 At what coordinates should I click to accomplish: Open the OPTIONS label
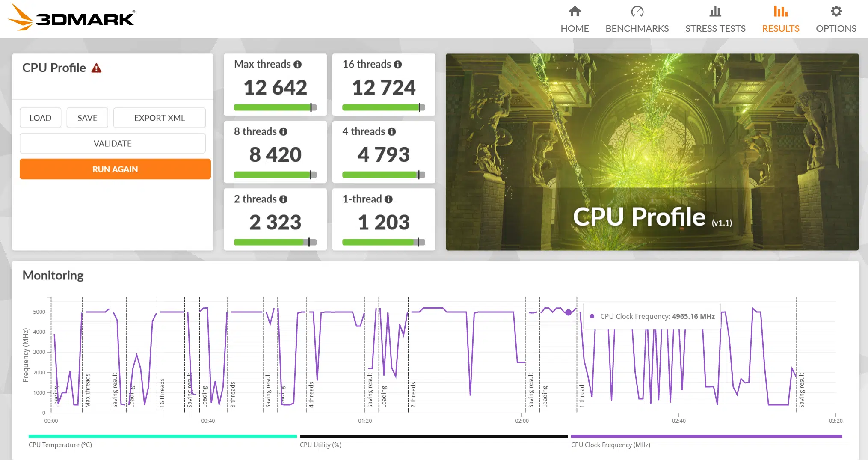click(836, 28)
